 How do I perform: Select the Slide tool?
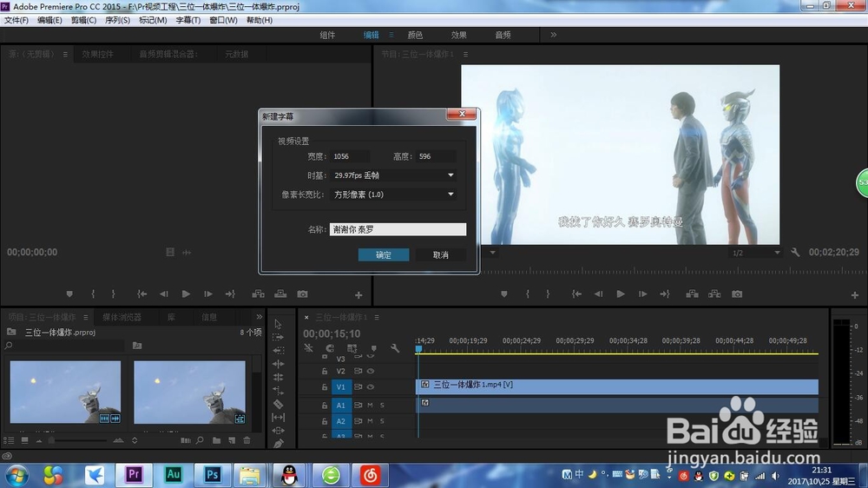(278, 431)
